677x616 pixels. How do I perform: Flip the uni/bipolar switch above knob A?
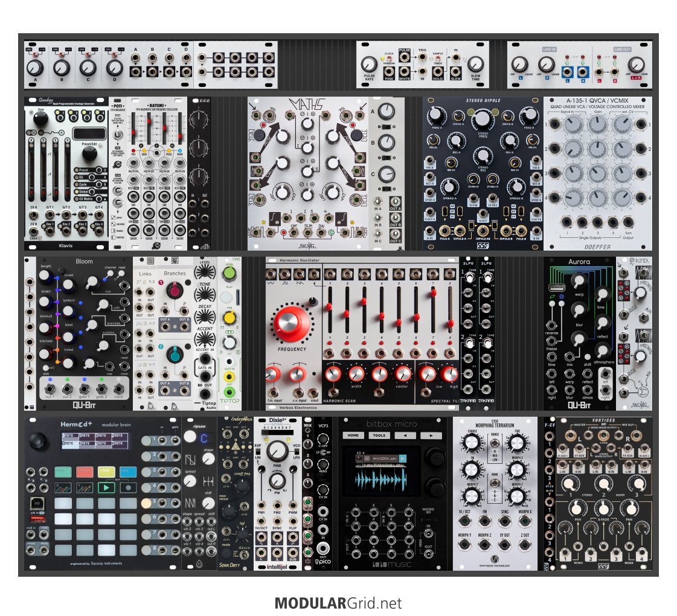[36, 54]
